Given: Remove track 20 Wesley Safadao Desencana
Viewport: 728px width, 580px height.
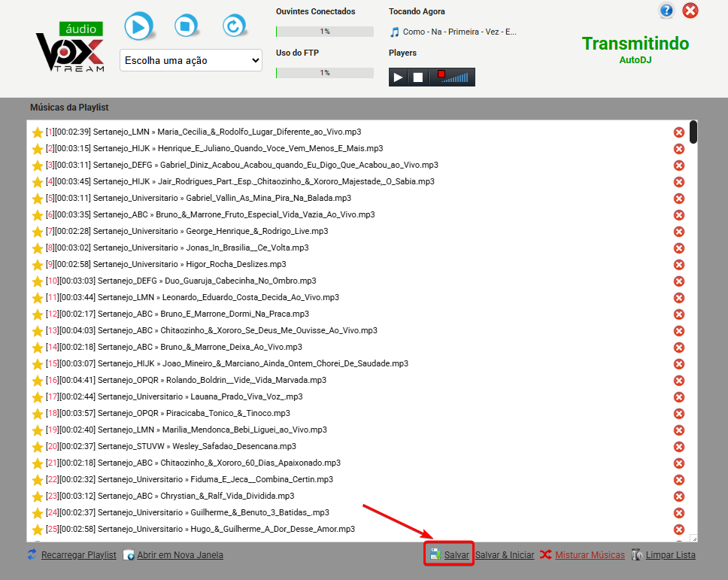Looking at the screenshot, I should (678, 447).
